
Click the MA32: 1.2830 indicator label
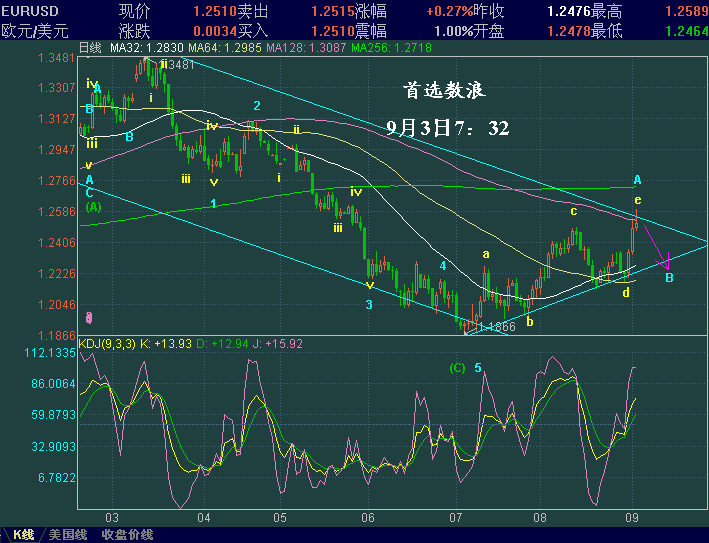147,48
